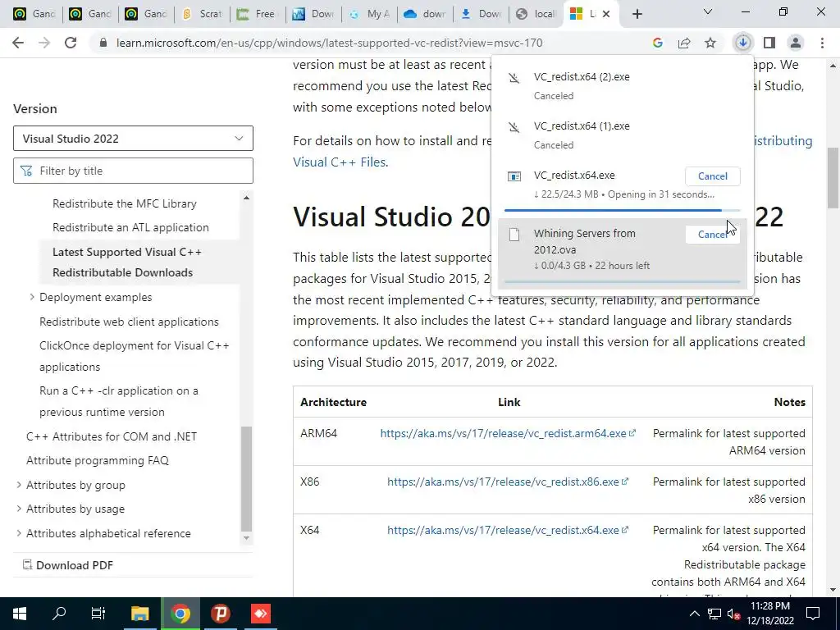
Task: Reload the page with refresh icon
Action: [x=71, y=43]
